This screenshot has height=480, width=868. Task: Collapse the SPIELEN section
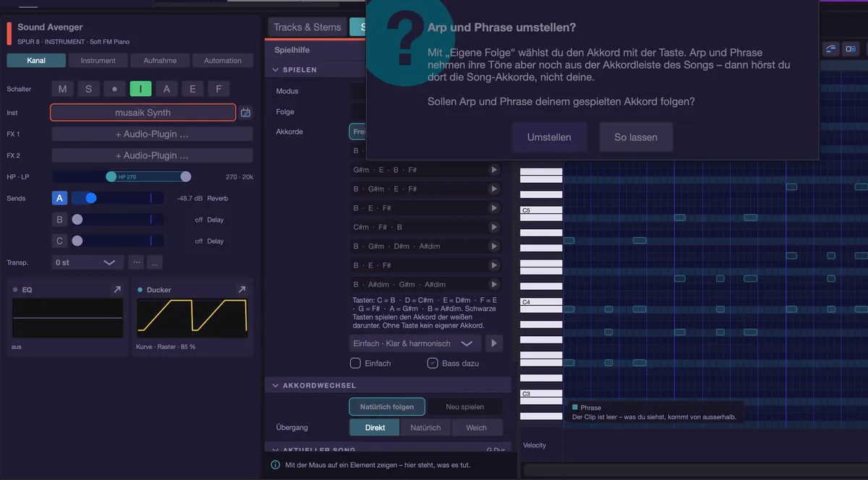pyautogui.click(x=276, y=70)
